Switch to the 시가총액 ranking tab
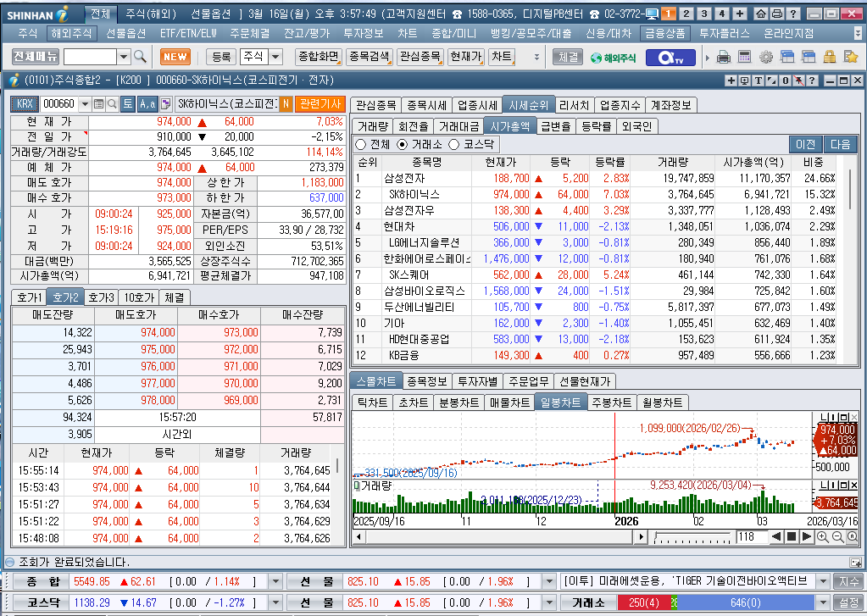The width and height of the screenshot is (867, 616). (510, 126)
